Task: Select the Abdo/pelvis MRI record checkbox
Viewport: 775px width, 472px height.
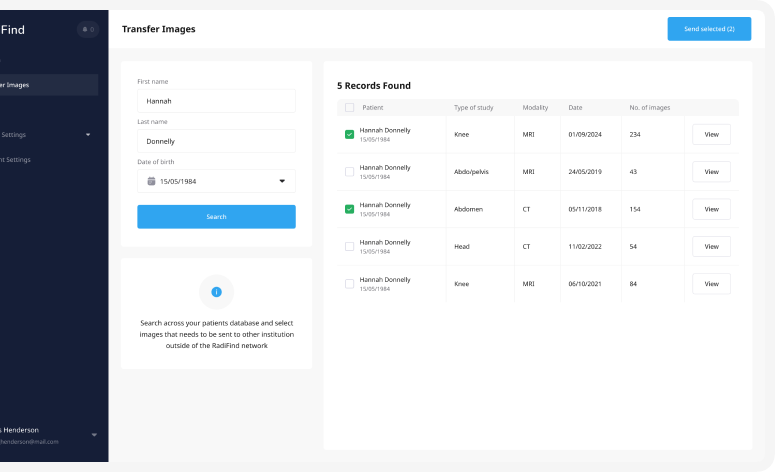Action: coord(349,172)
